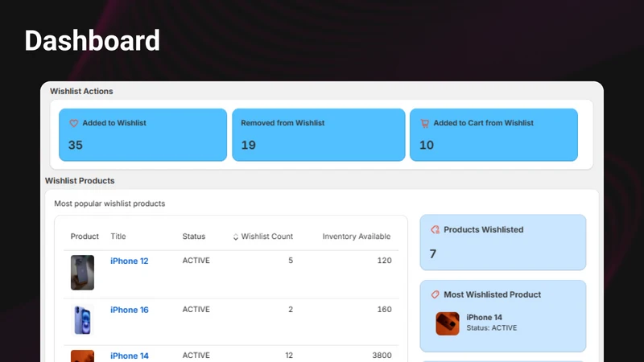Click the cart icon beside Added to Cart from Wishlist
Screen dimensions: 644x362
[x=425, y=123]
